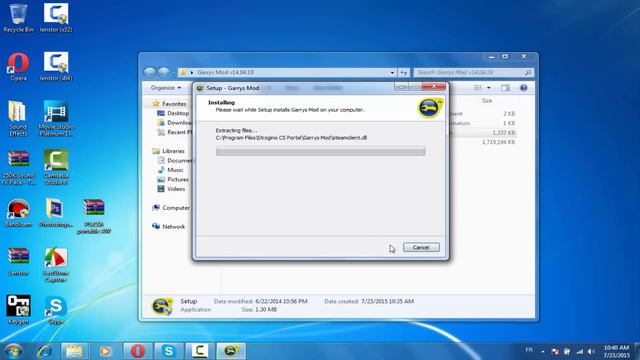The width and height of the screenshot is (640, 360).
Task: Switch to Garrys Mod setup taskbar button
Action: 231,351
